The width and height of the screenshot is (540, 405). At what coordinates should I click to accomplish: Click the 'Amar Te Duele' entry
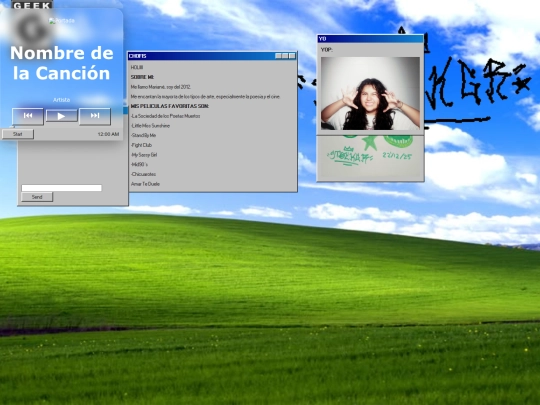tap(145, 184)
